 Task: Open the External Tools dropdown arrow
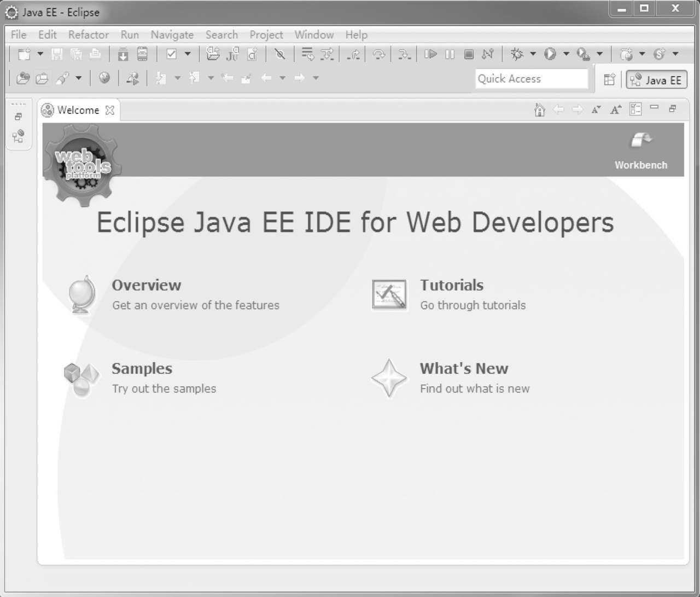(599, 54)
